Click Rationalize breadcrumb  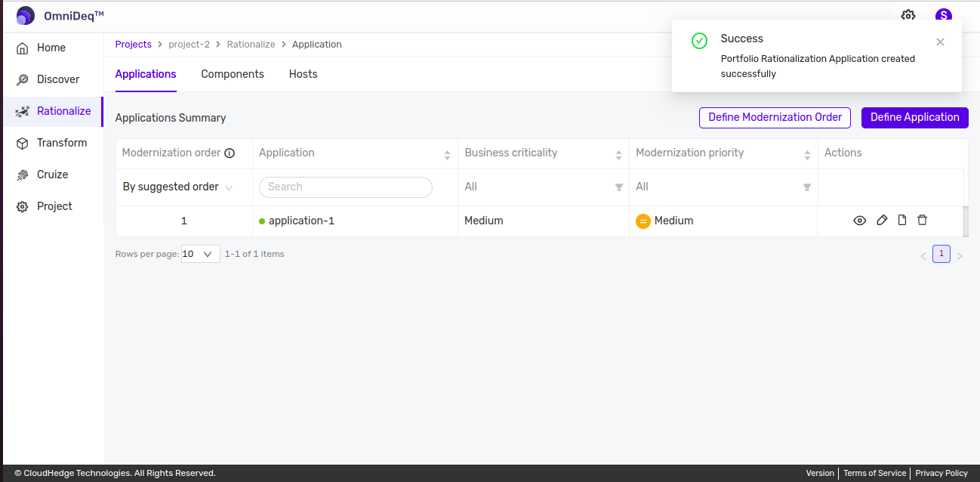click(x=251, y=45)
